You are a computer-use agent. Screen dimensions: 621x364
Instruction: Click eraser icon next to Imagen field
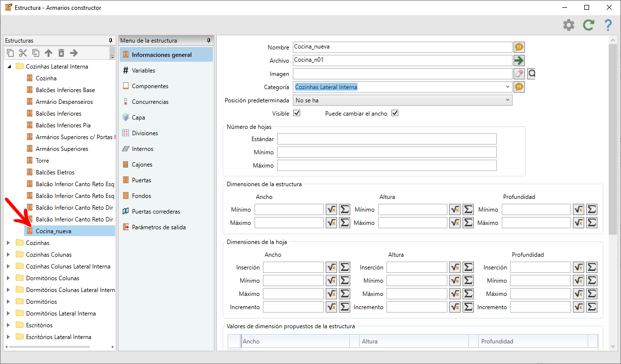coord(519,73)
